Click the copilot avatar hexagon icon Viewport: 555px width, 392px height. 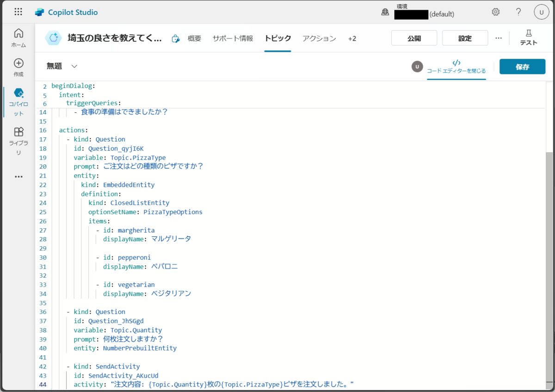[x=53, y=38]
